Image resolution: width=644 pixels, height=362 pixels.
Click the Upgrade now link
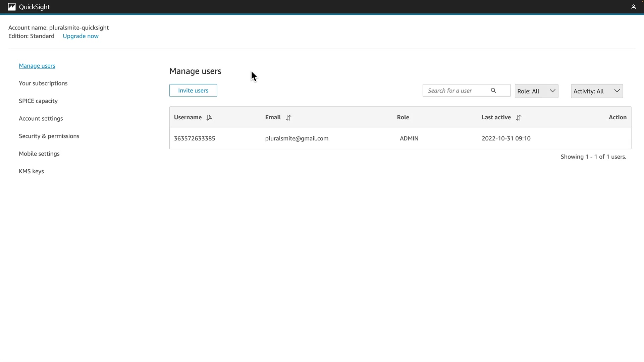(80, 36)
